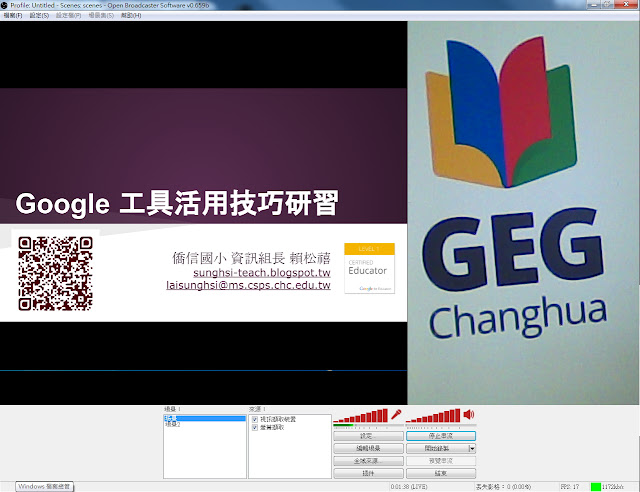Click the GEG Changhua webcam image in preview
Image resolution: width=640 pixels, height=492 pixels.
[523, 213]
